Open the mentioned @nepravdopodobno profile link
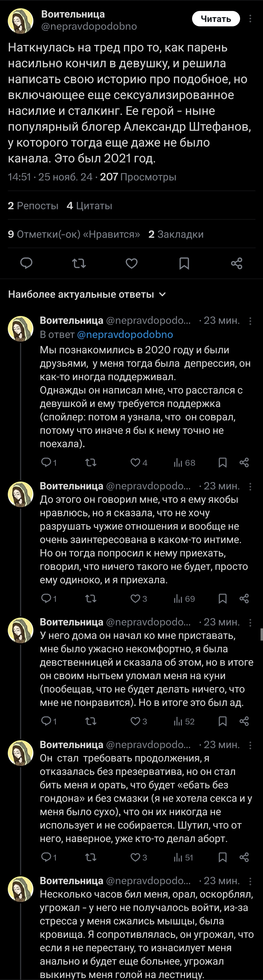 [125, 334]
